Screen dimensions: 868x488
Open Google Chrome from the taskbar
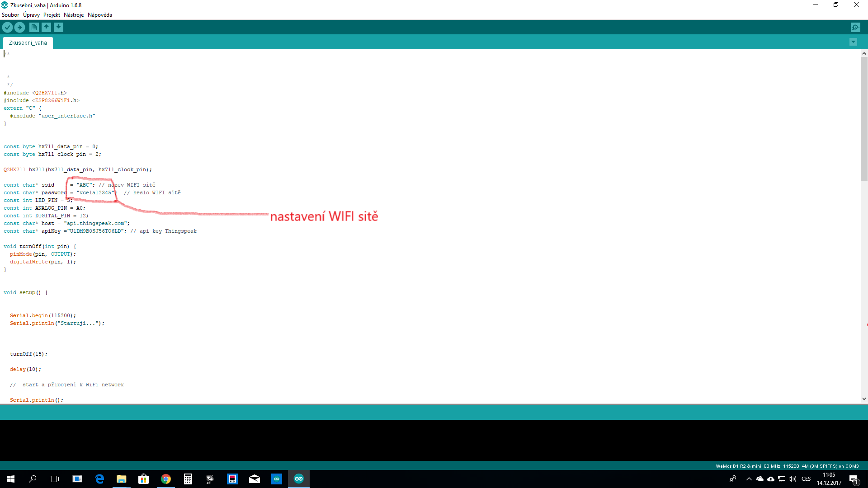(x=166, y=479)
